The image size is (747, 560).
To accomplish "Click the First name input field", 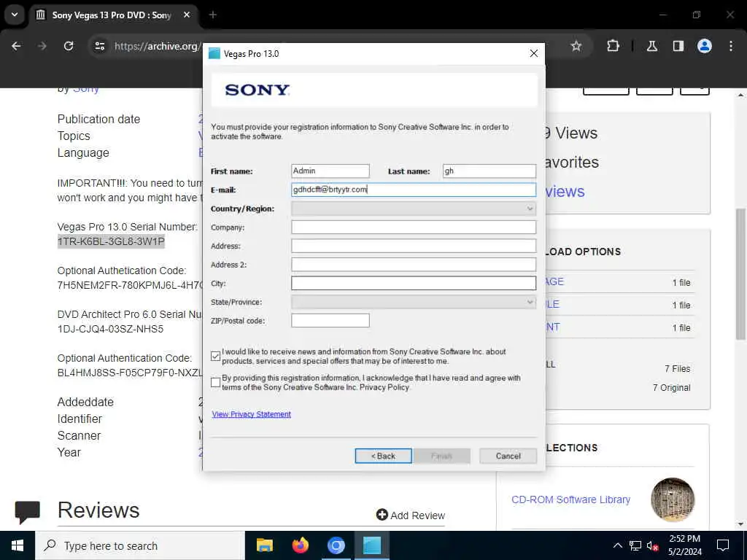I will pyautogui.click(x=330, y=171).
